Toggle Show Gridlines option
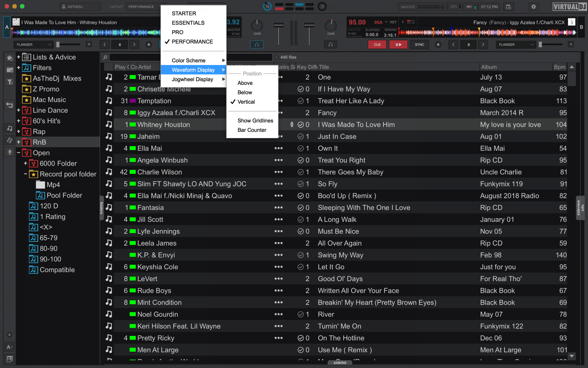The width and height of the screenshot is (588, 368). [x=252, y=121]
